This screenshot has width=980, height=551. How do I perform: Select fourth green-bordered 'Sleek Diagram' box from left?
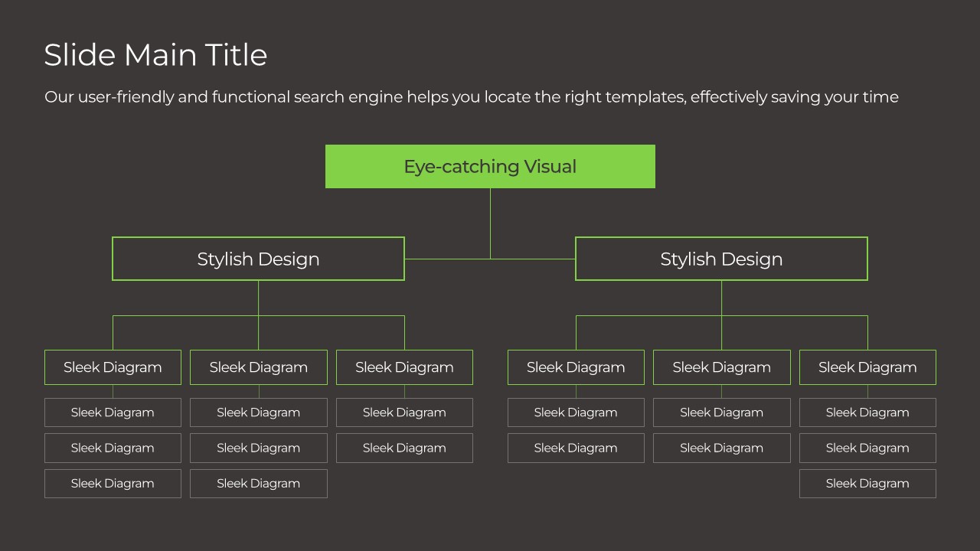pyautogui.click(x=576, y=367)
